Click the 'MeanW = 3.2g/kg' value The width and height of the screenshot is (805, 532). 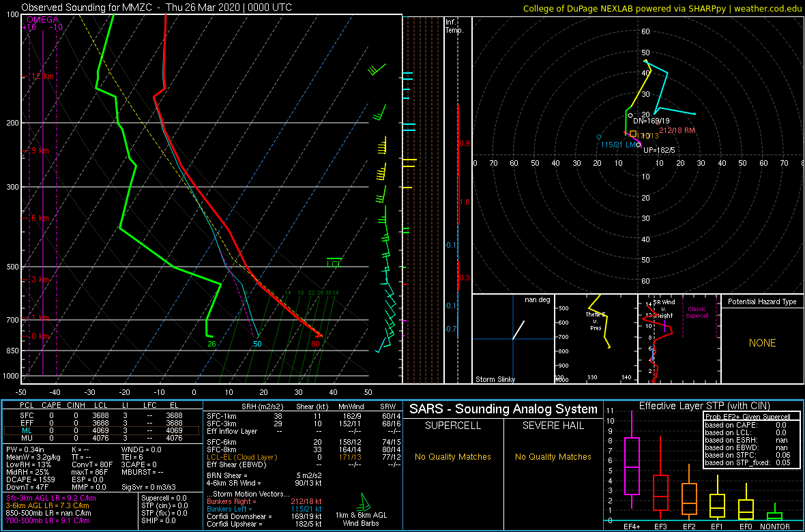(32, 458)
